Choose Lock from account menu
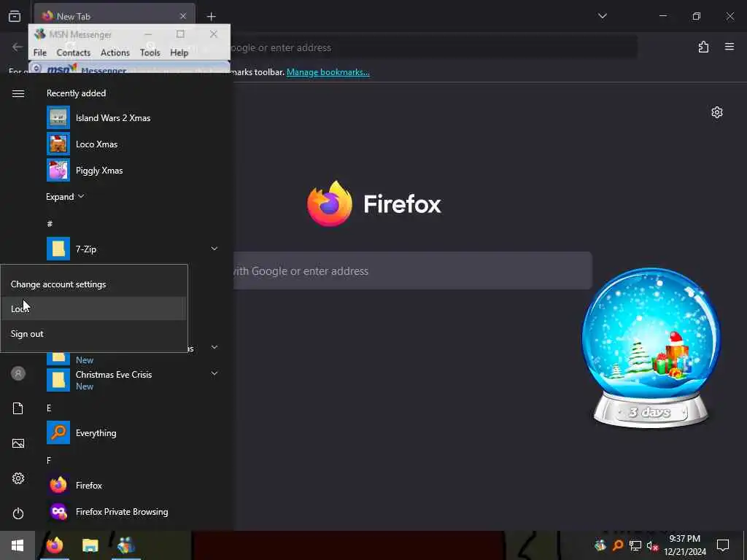This screenshot has width=747, height=560. (x=94, y=308)
